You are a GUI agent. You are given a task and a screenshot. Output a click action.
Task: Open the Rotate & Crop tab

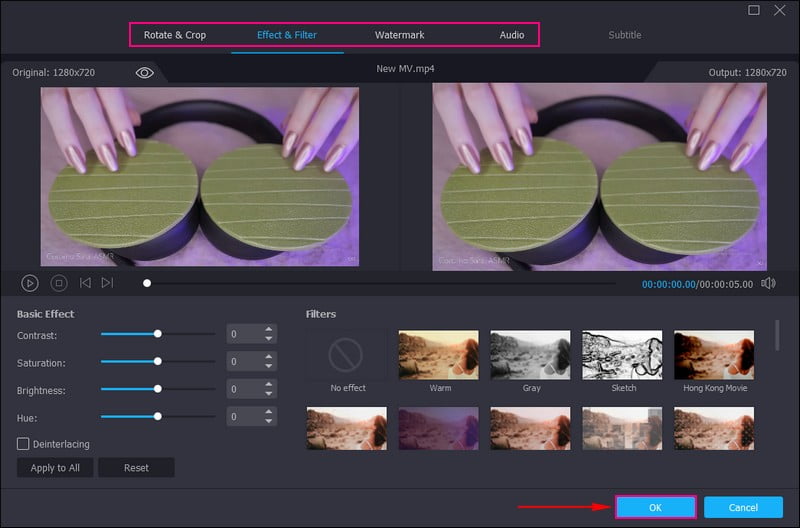pos(175,35)
